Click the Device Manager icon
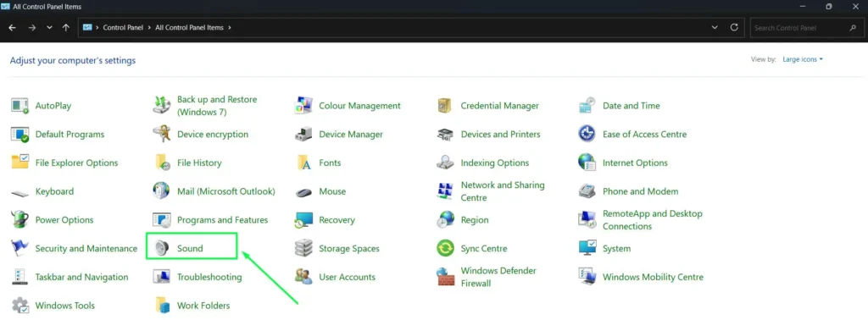Screen dimensions: 868x320 (x=303, y=135)
